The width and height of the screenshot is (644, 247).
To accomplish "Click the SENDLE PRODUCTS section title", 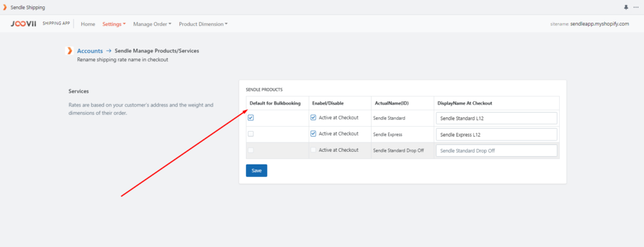I will [264, 89].
